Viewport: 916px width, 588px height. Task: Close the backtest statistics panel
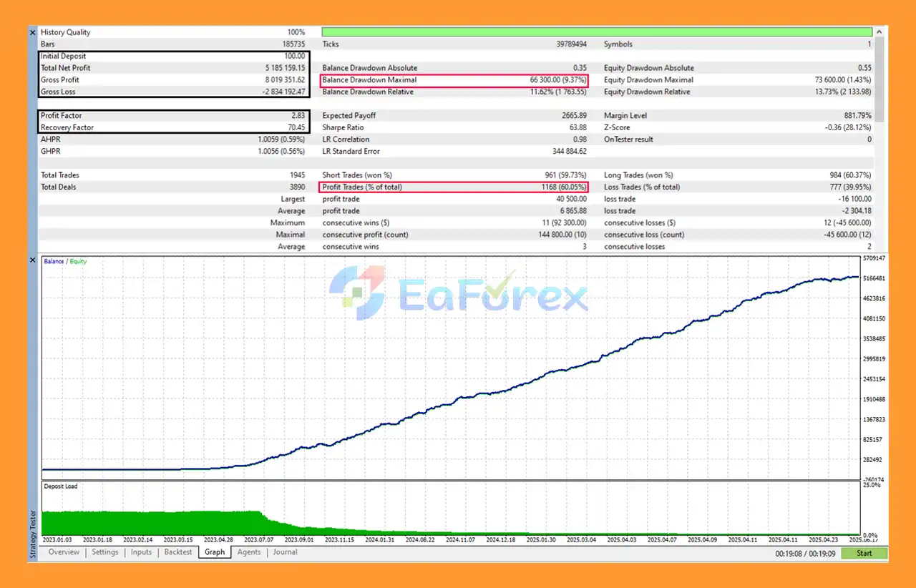(x=32, y=32)
